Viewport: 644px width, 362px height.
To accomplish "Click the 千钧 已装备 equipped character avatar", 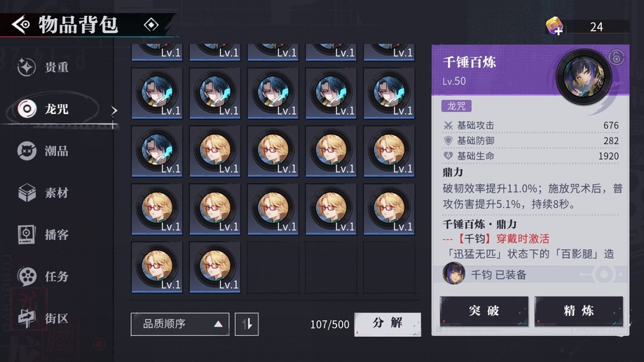I will click(453, 273).
